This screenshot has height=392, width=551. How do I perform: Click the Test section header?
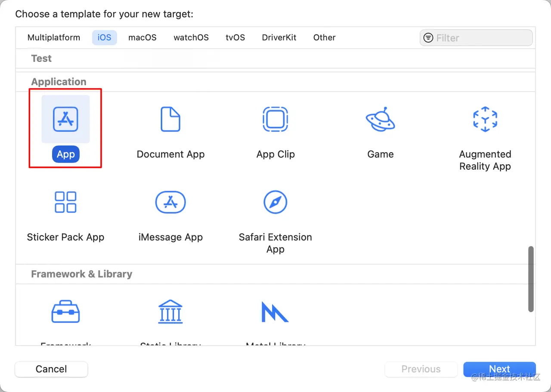41,59
